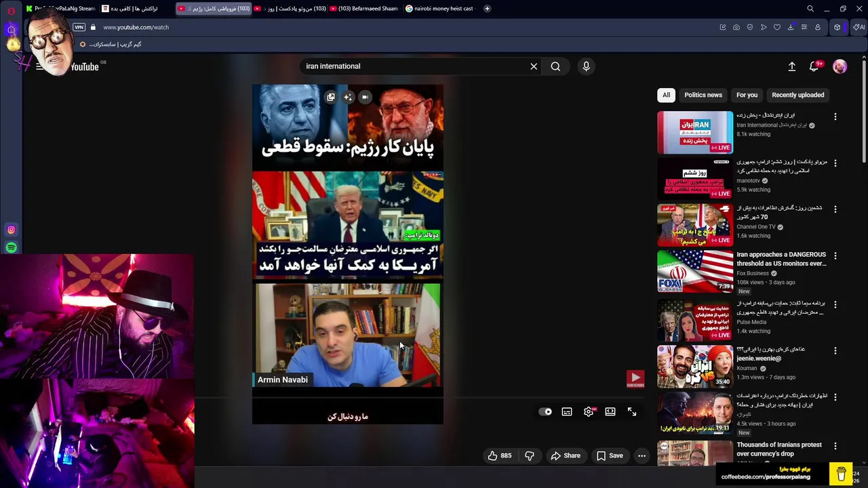Switch to the Befarmaeed Shaam browser tab

tap(364, 9)
